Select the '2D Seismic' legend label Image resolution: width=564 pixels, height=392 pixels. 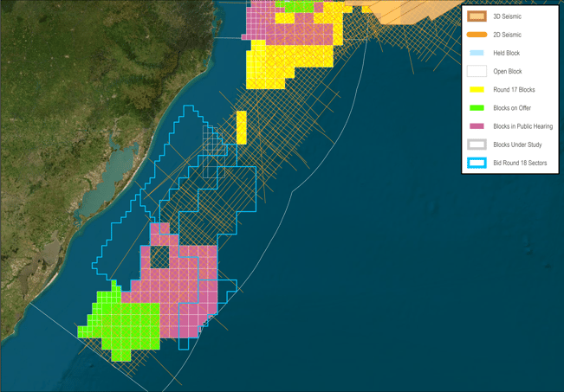click(507, 35)
